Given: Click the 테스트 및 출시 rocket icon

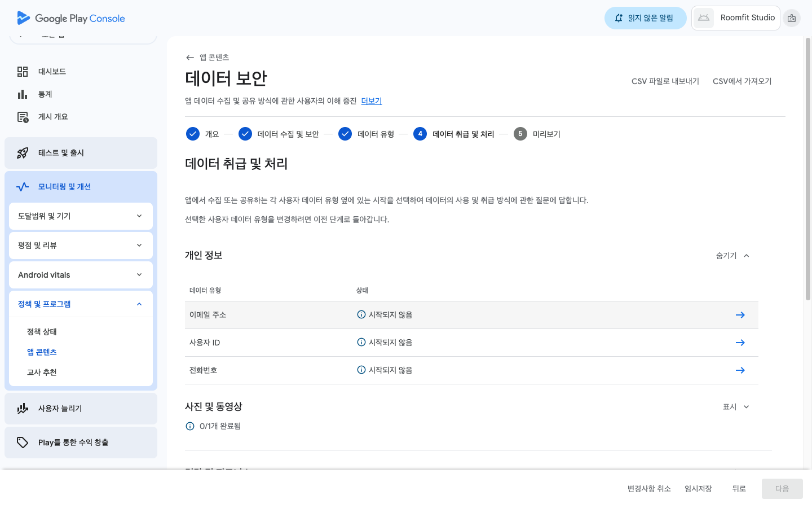Looking at the screenshot, I should click(x=23, y=153).
